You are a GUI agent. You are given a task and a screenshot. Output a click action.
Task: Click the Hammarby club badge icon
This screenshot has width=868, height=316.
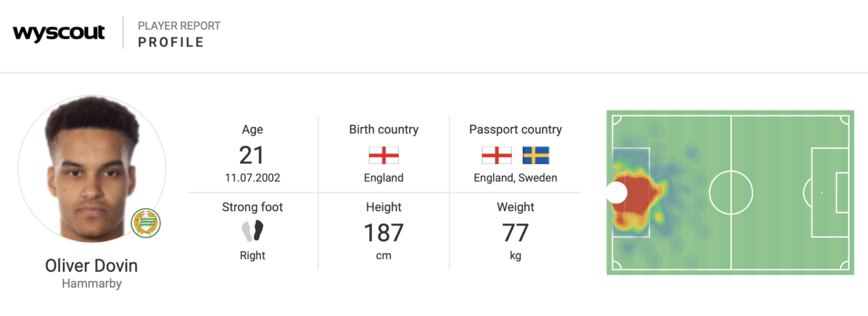point(146,223)
